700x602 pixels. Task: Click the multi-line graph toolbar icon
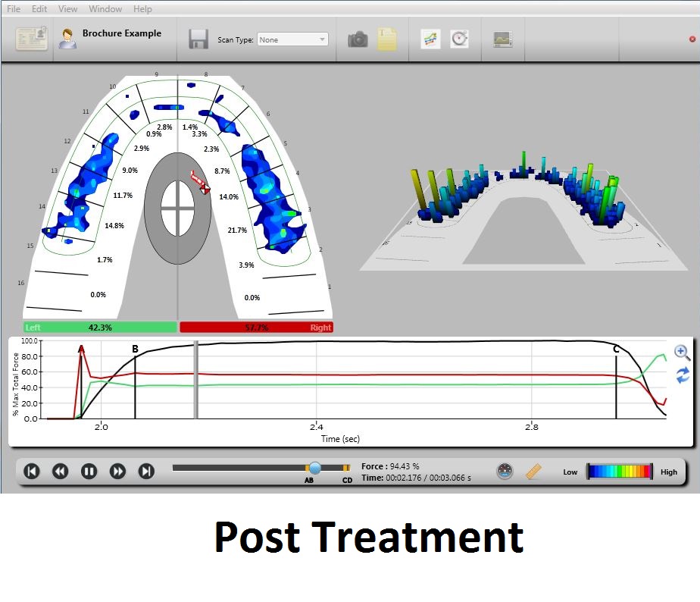tap(430, 39)
